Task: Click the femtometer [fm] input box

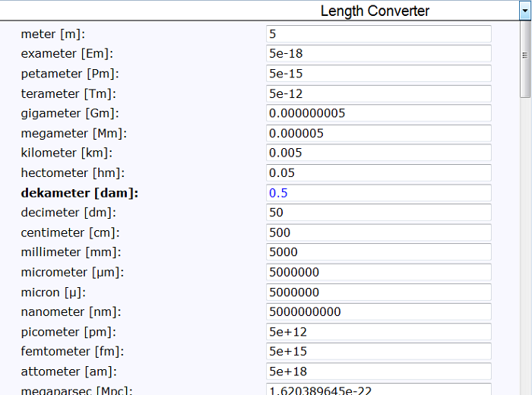Action: pyautogui.click(x=378, y=352)
